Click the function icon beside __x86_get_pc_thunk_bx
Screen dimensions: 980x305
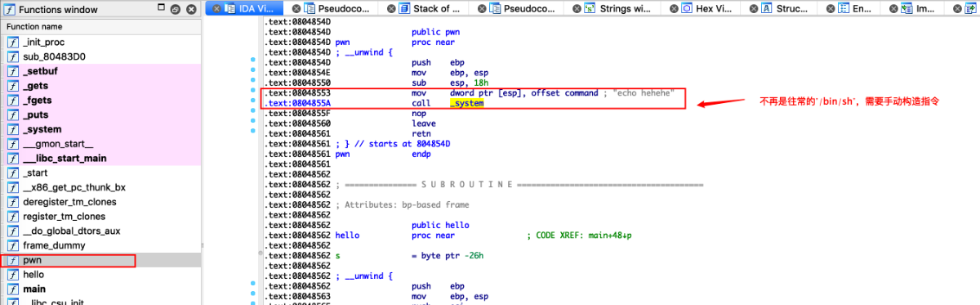pyautogui.click(x=12, y=187)
